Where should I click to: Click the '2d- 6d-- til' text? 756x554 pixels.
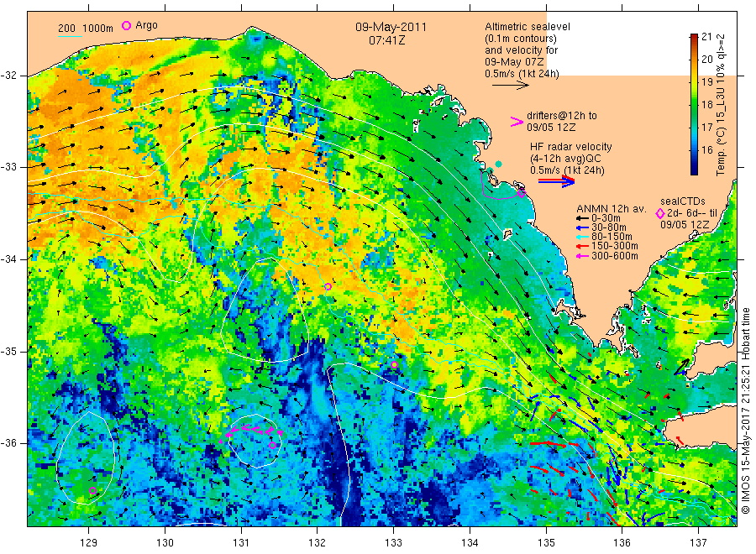[x=692, y=213]
